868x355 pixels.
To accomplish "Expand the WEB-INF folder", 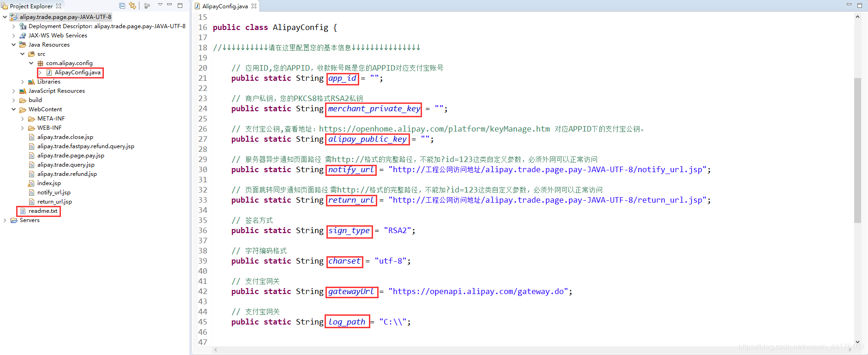I will (23, 128).
